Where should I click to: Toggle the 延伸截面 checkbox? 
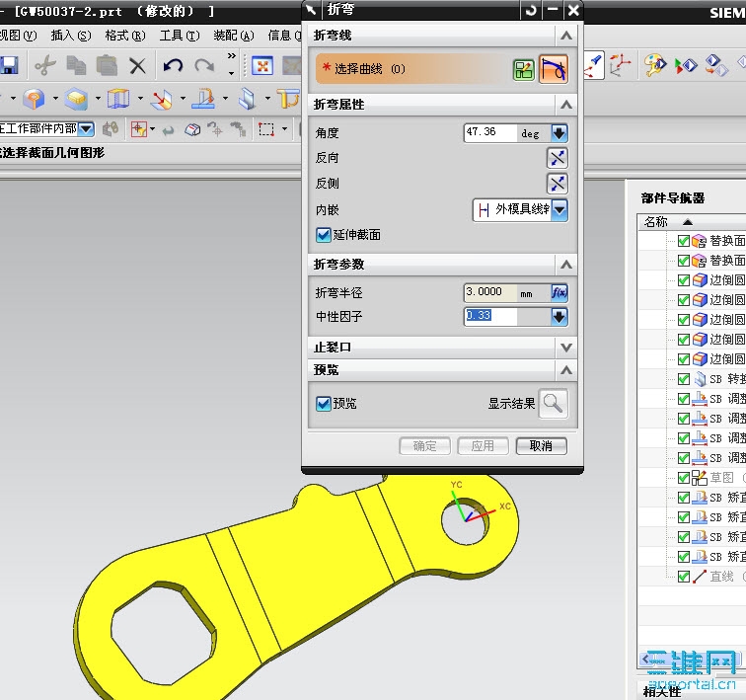pyautogui.click(x=324, y=235)
